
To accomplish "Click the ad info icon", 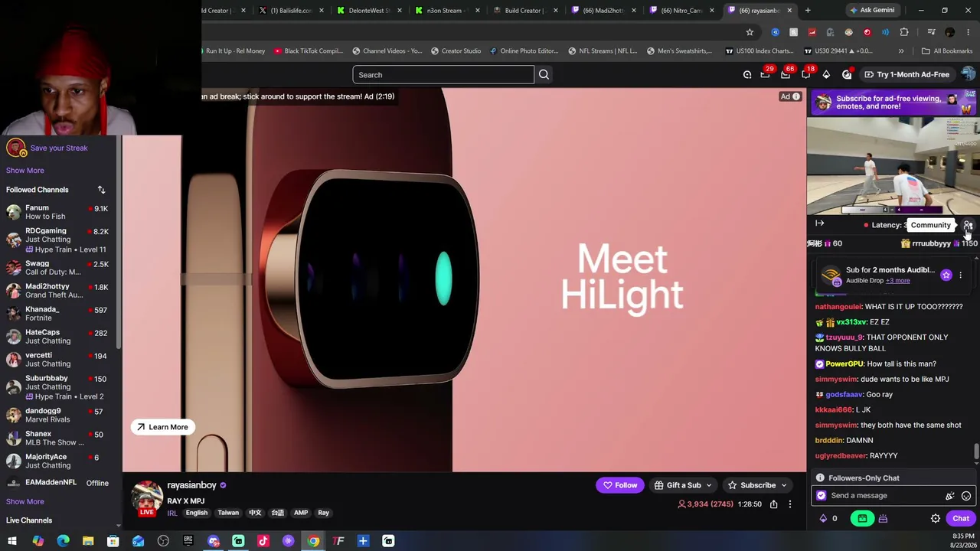I will [x=796, y=96].
